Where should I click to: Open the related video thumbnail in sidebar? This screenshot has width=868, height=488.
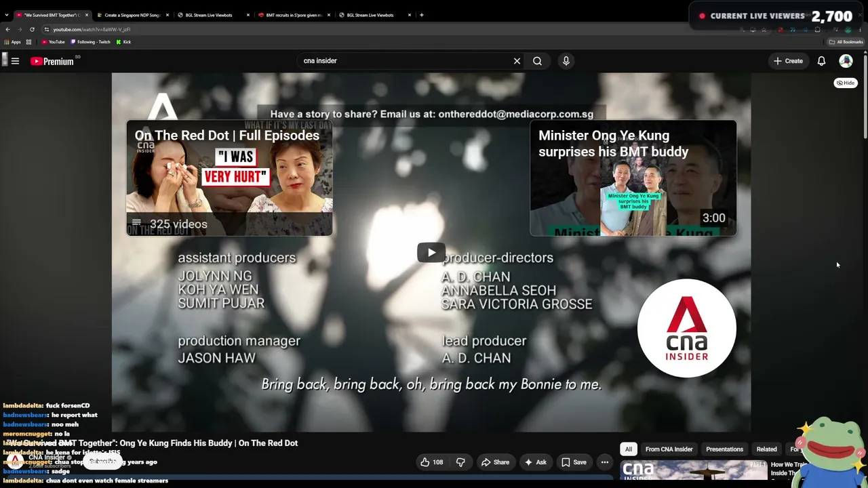pyautogui.click(x=693, y=471)
